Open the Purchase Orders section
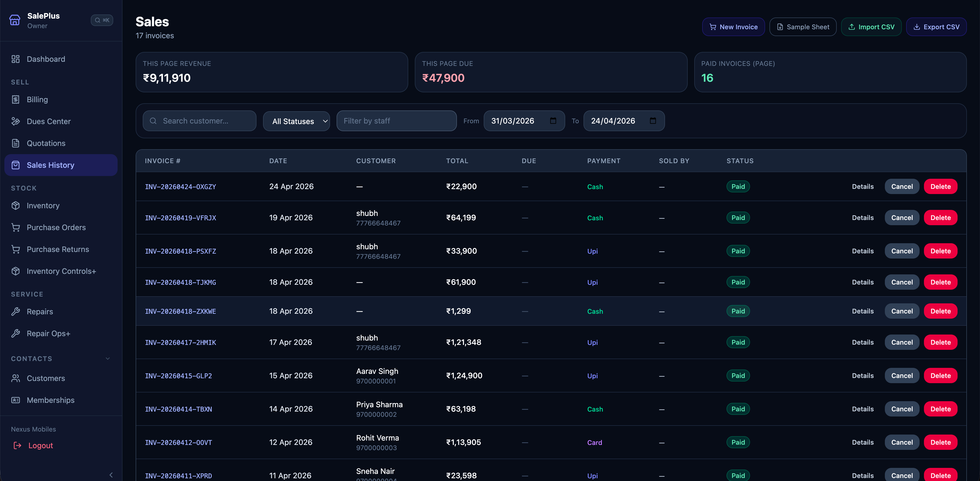This screenshot has height=481, width=980. pos(56,227)
